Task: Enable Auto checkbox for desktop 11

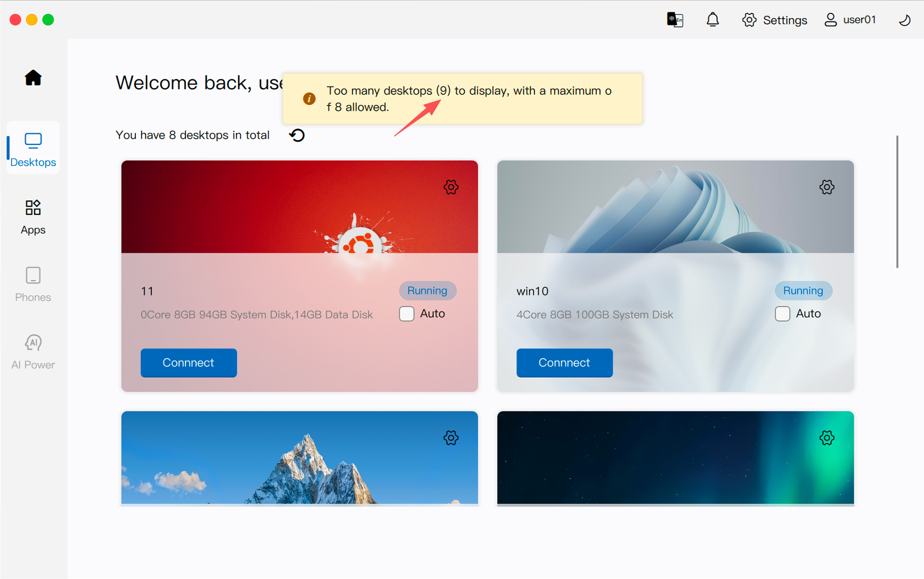Action: point(407,313)
